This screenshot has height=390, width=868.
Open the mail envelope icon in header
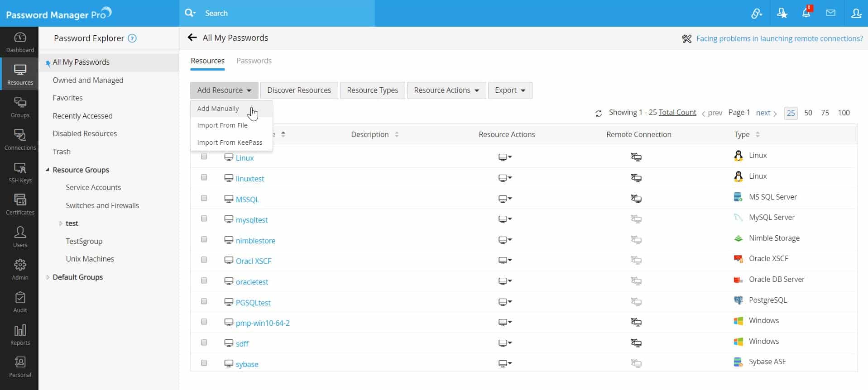click(830, 13)
